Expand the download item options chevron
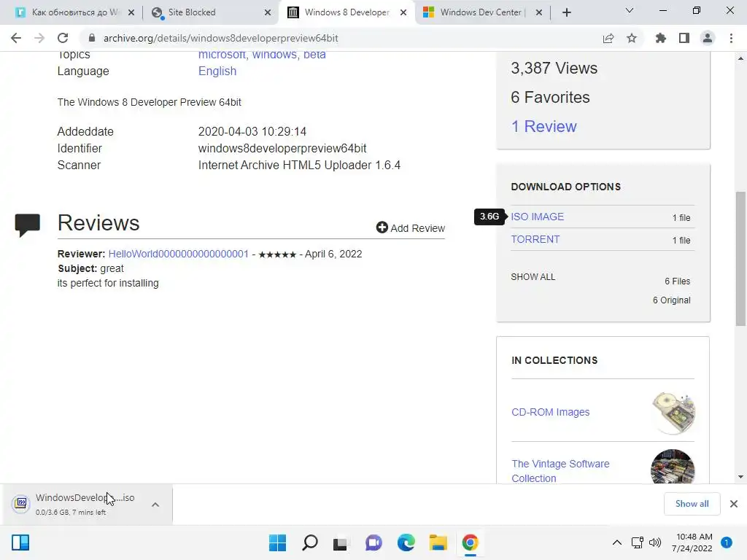Viewport: 747px width, 560px height. pyautogui.click(x=155, y=505)
